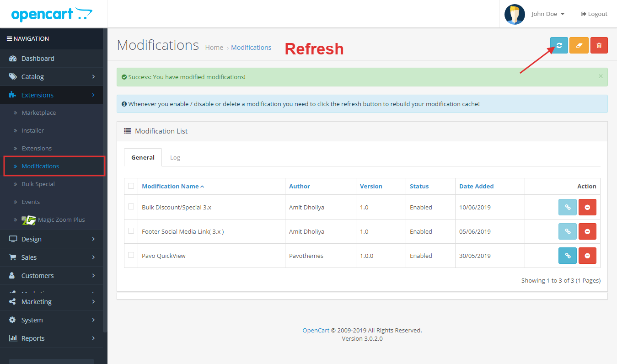Click the Dashboard palette icon

tap(13, 59)
